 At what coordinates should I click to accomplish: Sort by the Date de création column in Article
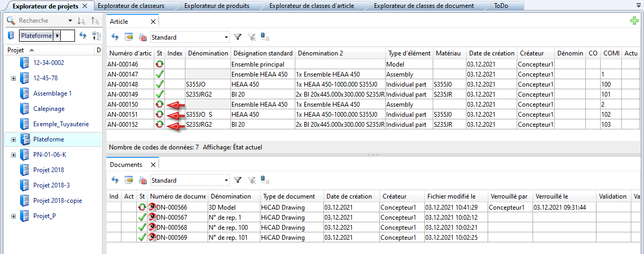tap(491, 53)
